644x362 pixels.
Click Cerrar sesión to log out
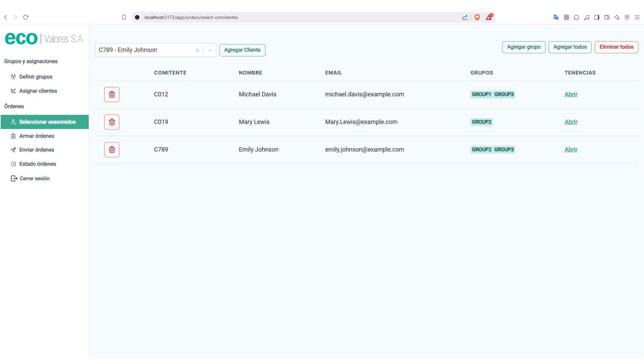[x=34, y=178]
